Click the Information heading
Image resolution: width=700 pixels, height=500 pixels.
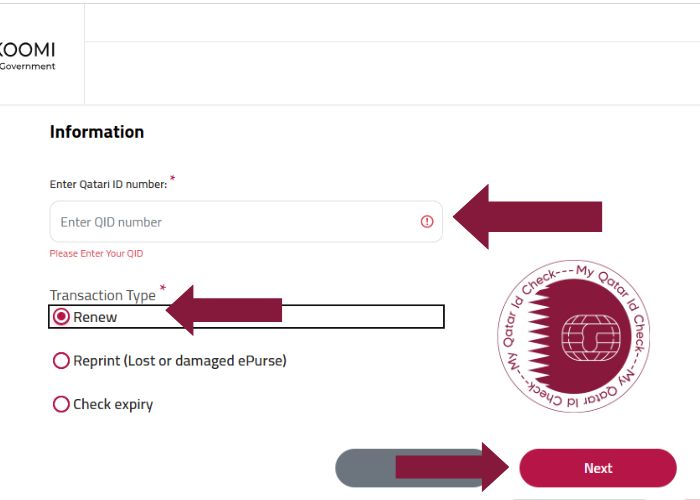coord(97,132)
